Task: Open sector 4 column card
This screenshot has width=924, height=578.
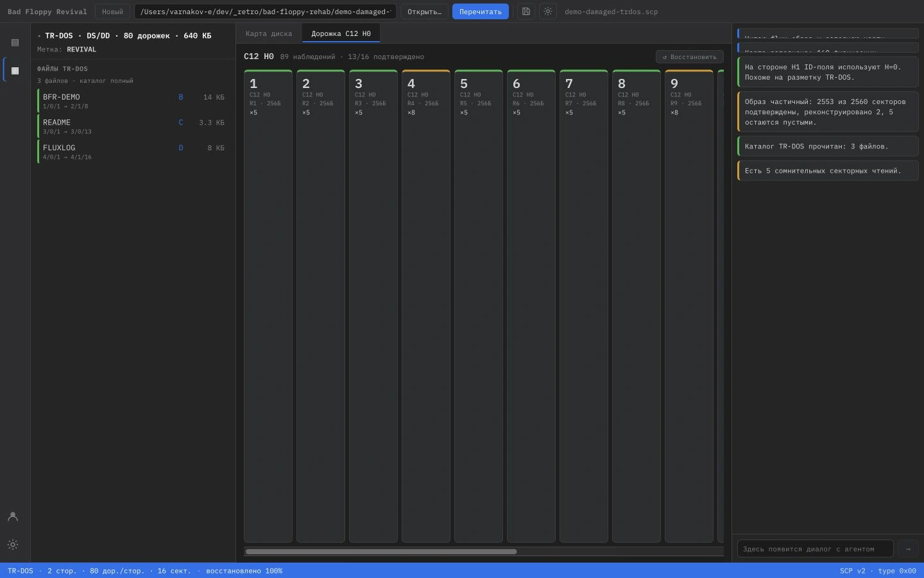Action: click(x=426, y=306)
